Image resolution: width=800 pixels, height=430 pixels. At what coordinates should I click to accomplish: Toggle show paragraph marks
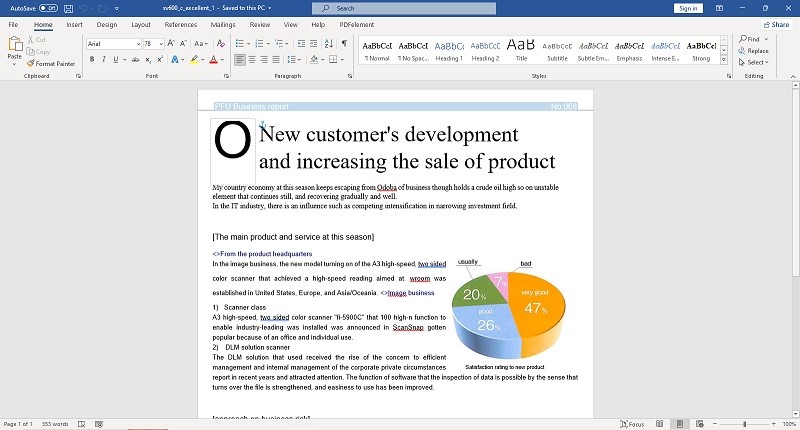(x=344, y=43)
